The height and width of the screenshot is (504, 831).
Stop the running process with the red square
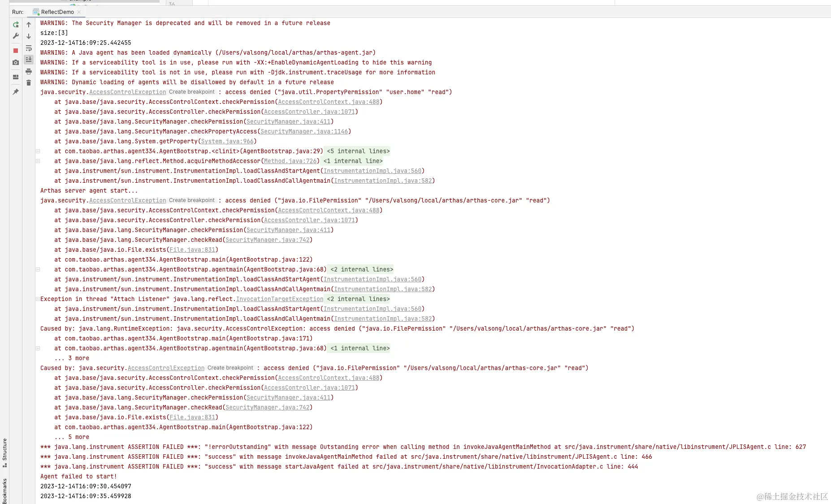(16, 51)
